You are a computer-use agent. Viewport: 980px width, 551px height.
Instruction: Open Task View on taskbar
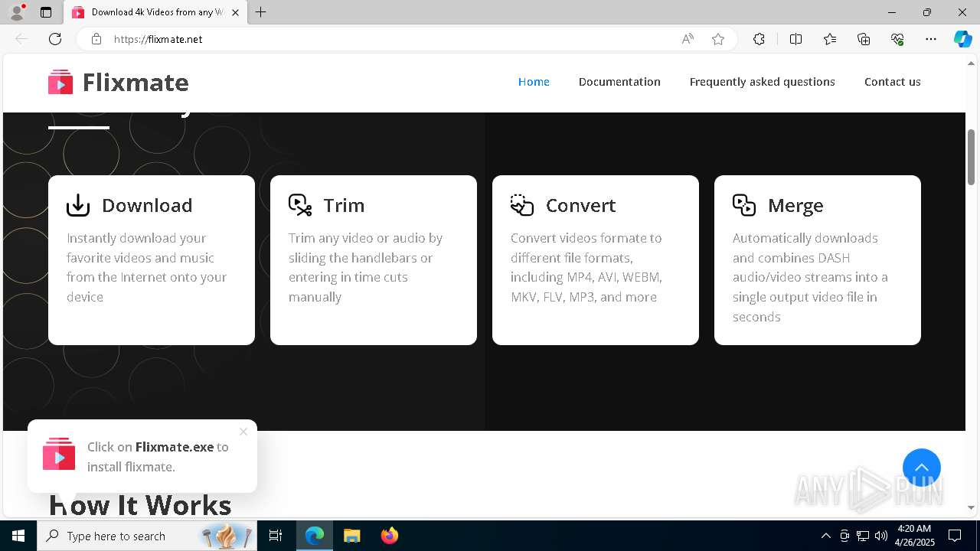(x=276, y=536)
